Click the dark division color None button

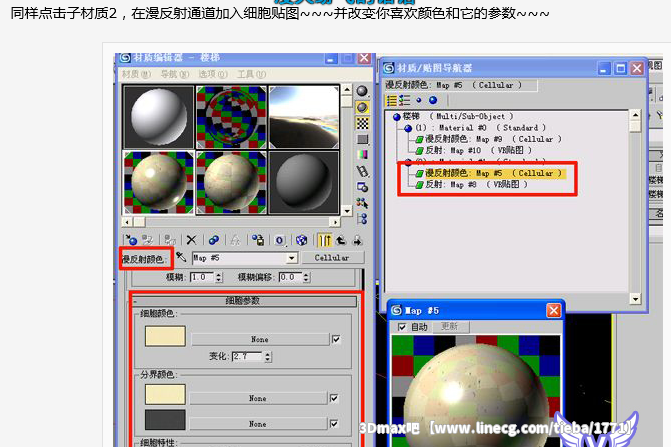tap(258, 423)
